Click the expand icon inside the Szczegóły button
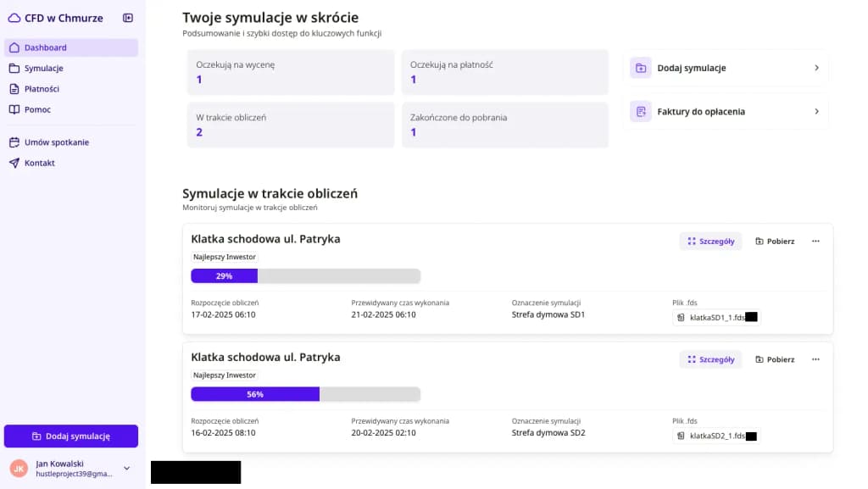Viewport: 868px width, 489px height. tap(690, 241)
